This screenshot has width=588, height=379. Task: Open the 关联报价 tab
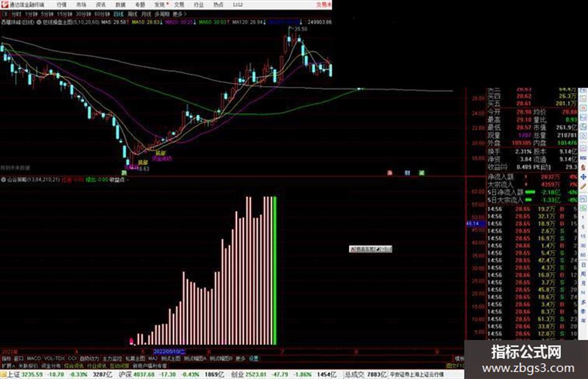click(x=28, y=365)
